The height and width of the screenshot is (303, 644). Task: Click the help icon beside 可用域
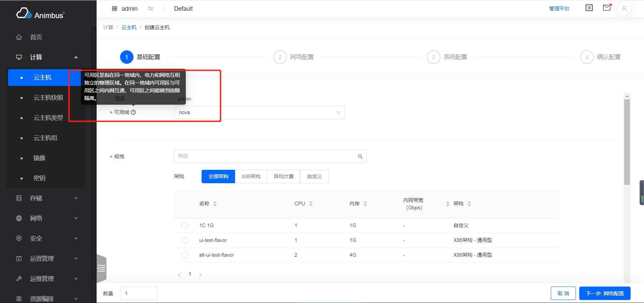click(133, 112)
